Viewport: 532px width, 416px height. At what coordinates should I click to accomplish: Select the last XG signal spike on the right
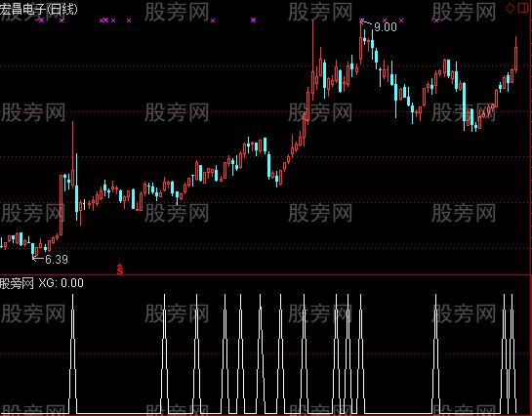point(512,353)
